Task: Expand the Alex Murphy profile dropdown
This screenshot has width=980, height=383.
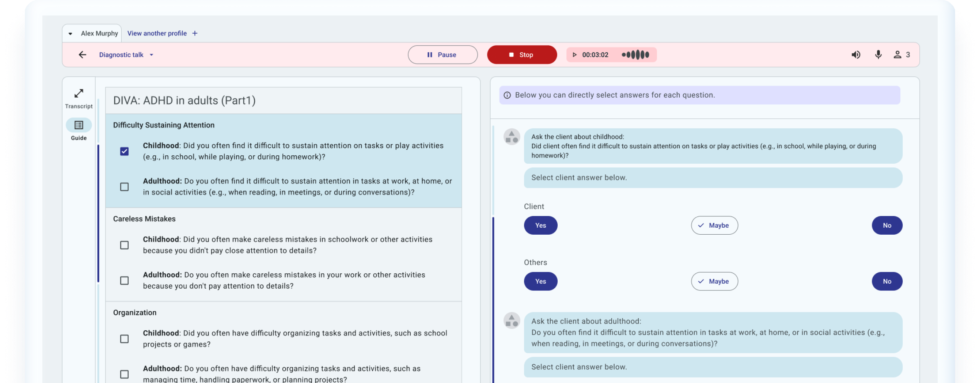Action: point(71,33)
